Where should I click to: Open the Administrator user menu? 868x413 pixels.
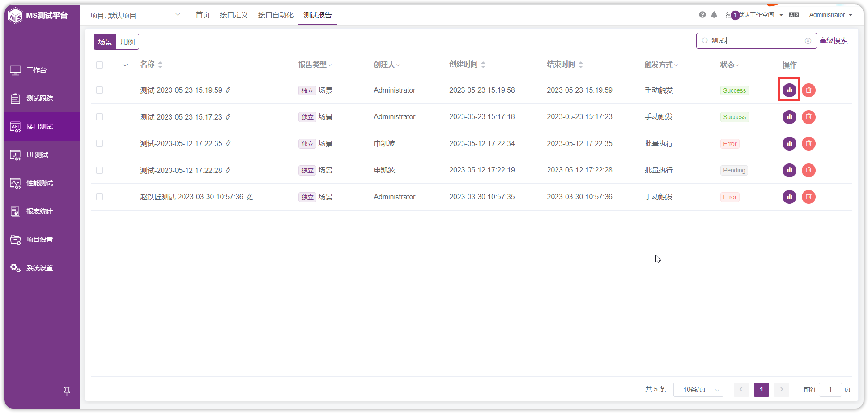[x=830, y=15]
